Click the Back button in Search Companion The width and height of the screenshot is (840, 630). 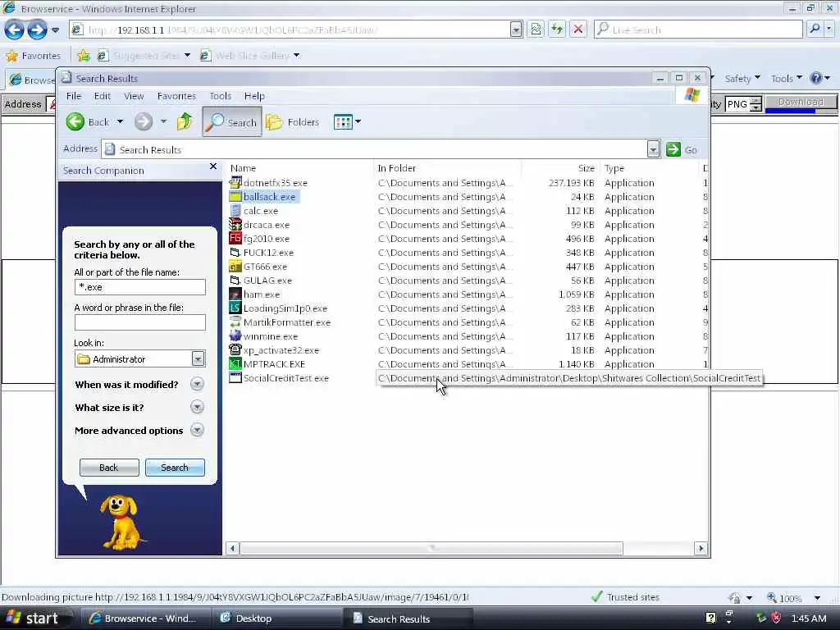(109, 467)
